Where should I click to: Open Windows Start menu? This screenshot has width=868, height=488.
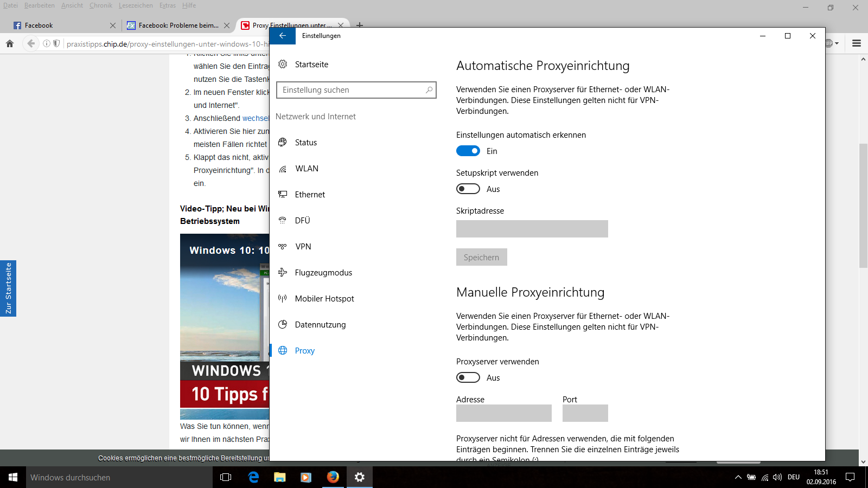(13, 477)
